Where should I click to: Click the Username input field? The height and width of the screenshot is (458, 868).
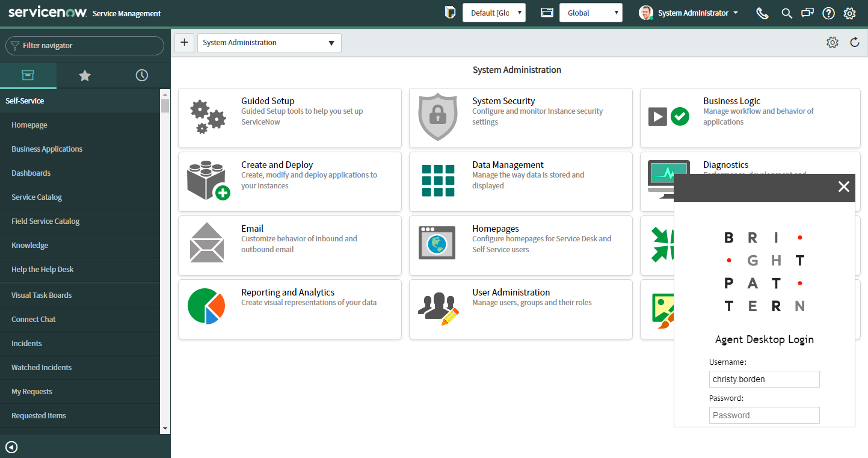pyautogui.click(x=765, y=379)
